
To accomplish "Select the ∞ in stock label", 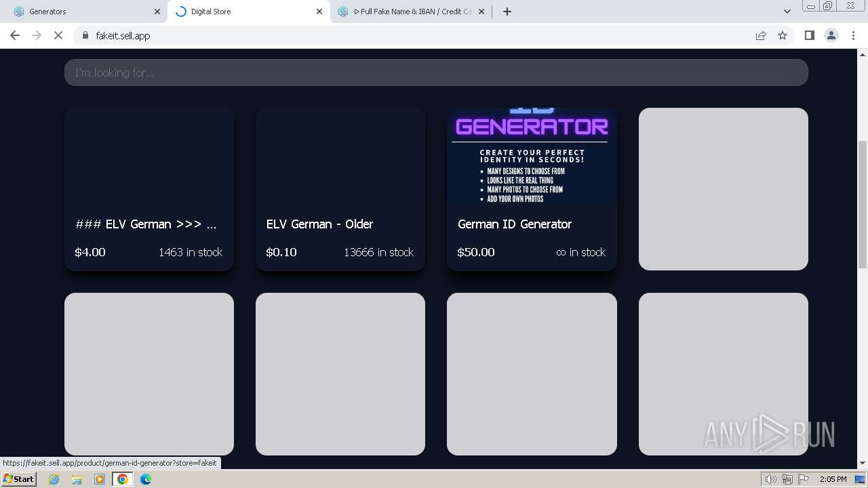I will tap(580, 252).
